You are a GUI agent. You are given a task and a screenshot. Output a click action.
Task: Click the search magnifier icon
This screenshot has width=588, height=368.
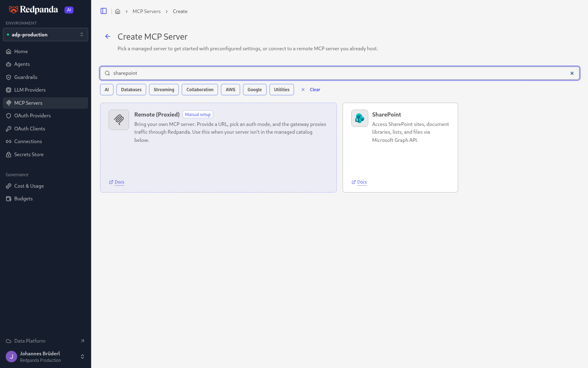point(107,73)
